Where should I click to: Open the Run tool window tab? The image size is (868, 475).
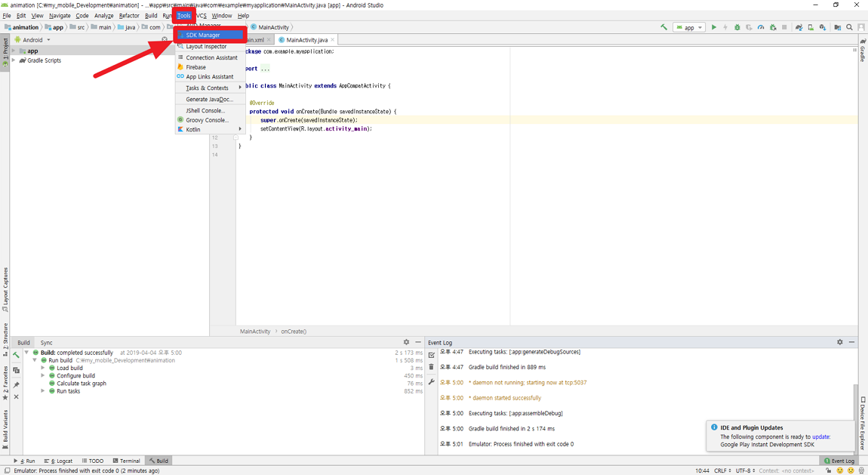[x=24, y=461]
